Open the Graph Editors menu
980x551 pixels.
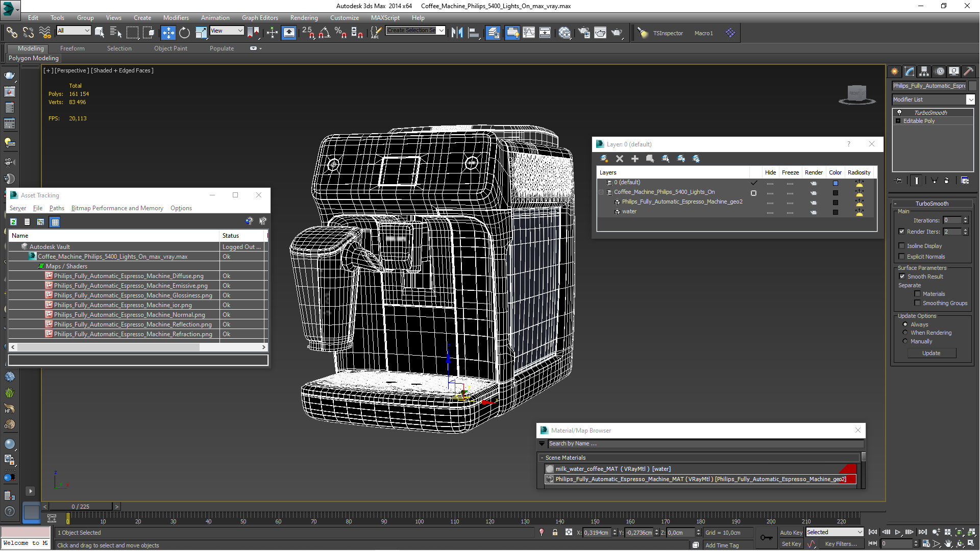coord(260,17)
